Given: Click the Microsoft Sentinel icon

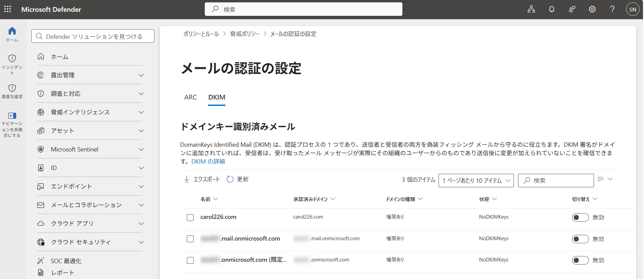Looking at the screenshot, I should point(41,149).
